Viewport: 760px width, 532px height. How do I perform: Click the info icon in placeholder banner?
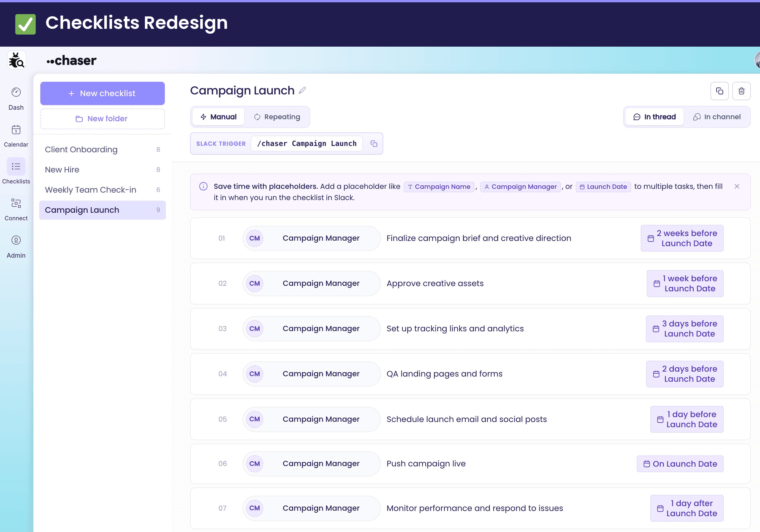(x=203, y=186)
